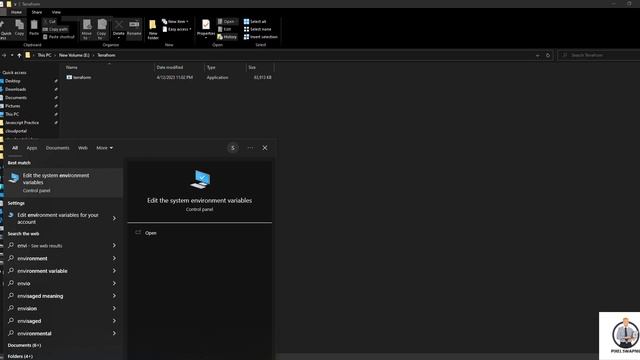Select the Web tab in search panel
This screenshot has width=640, height=360.
(83, 148)
